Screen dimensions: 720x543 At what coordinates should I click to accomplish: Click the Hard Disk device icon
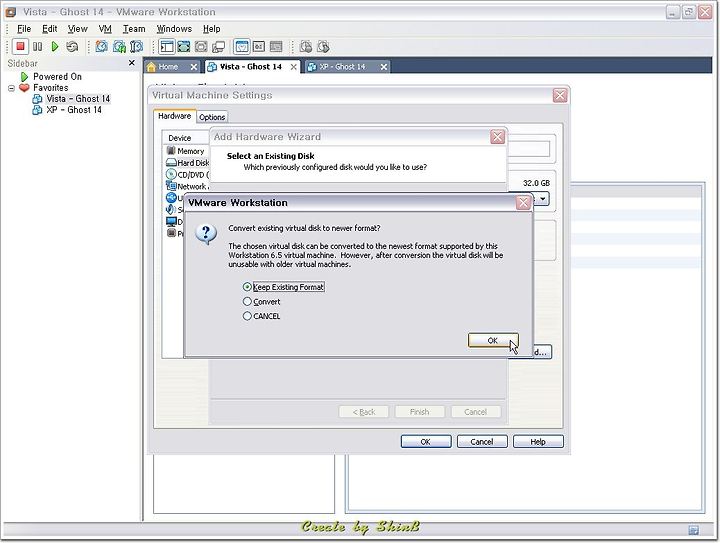(171, 162)
